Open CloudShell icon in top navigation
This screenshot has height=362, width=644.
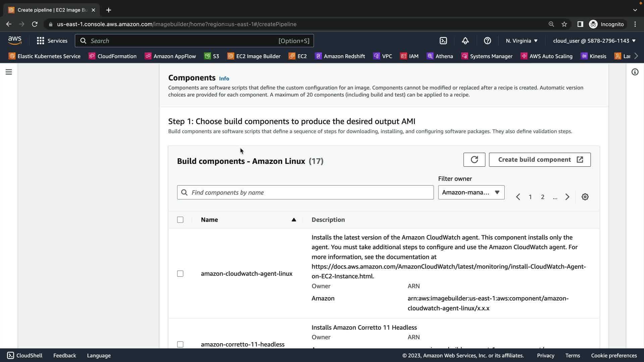443,41
